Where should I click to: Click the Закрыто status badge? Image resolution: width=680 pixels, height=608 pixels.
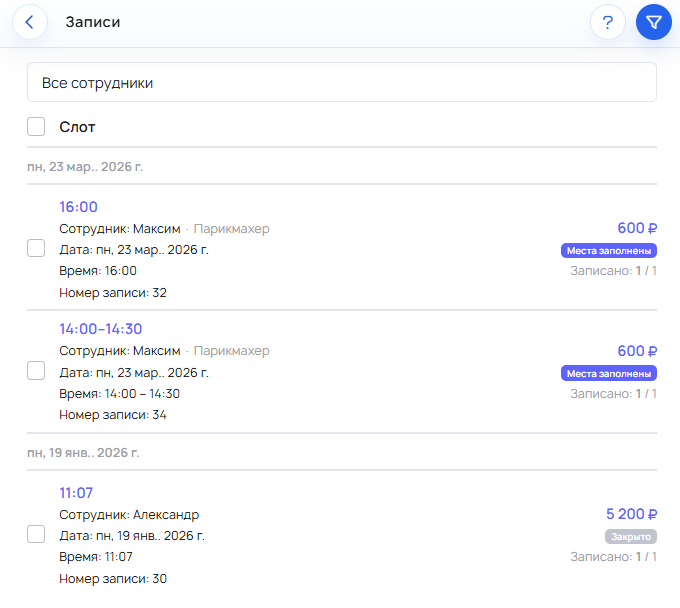click(x=630, y=536)
